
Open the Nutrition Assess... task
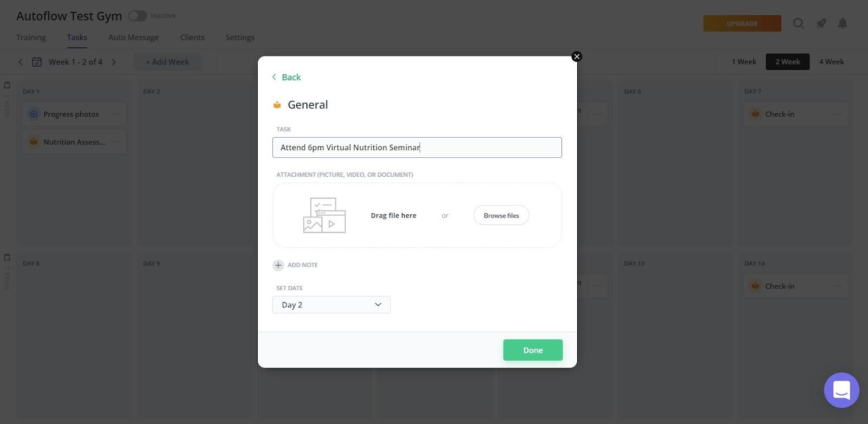(74, 142)
